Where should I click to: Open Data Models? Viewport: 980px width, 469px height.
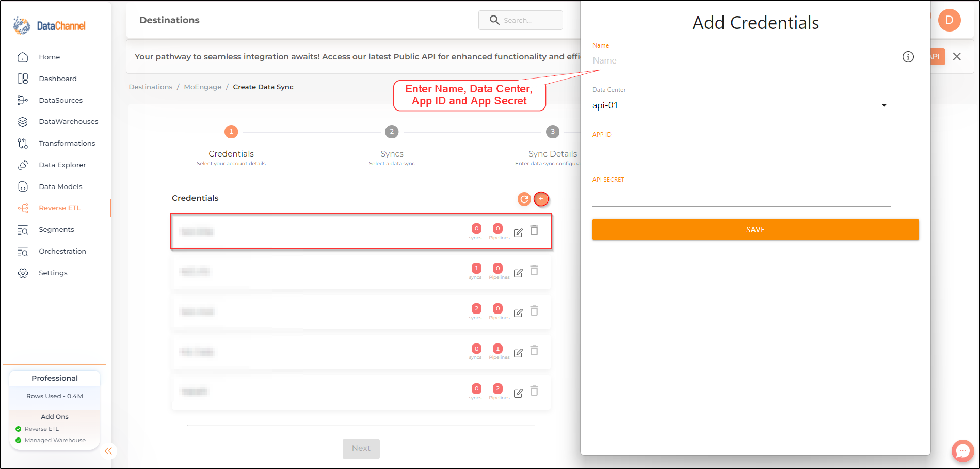pos(60,186)
